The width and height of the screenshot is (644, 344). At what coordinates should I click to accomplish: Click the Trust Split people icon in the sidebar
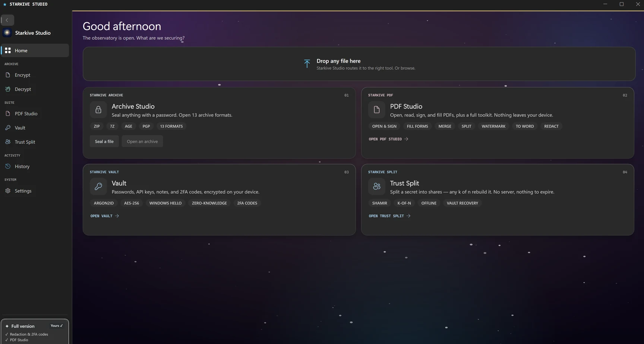coord(8,142)
